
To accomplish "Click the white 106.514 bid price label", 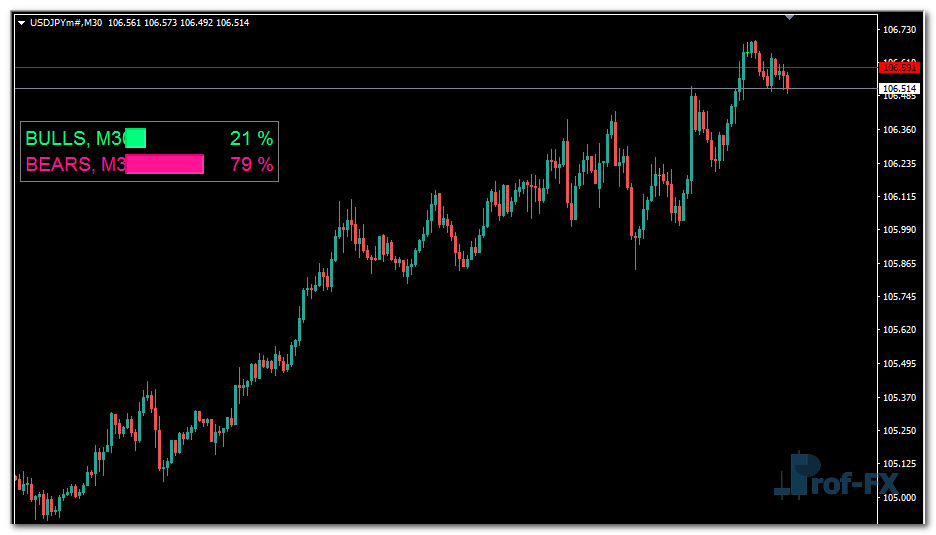I will (898, 89).
